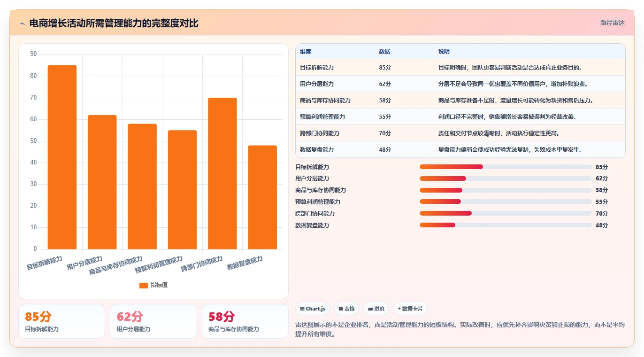Click the 目标拆解能力 x-axis label under the chart

click(x=45, y=263)
